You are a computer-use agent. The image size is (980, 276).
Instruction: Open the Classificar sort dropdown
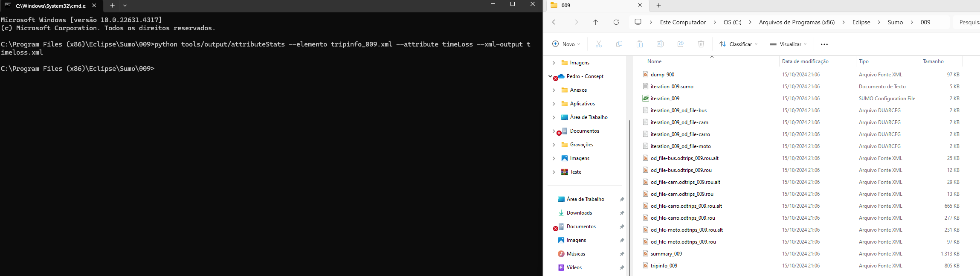[x=738, y=44]
